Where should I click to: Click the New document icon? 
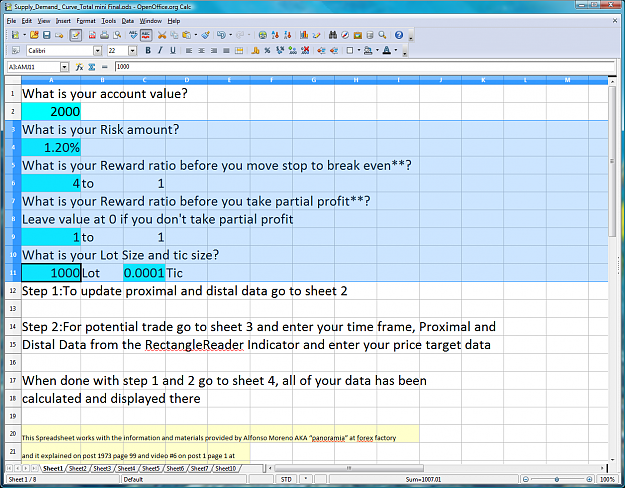(x=15, y=35)
